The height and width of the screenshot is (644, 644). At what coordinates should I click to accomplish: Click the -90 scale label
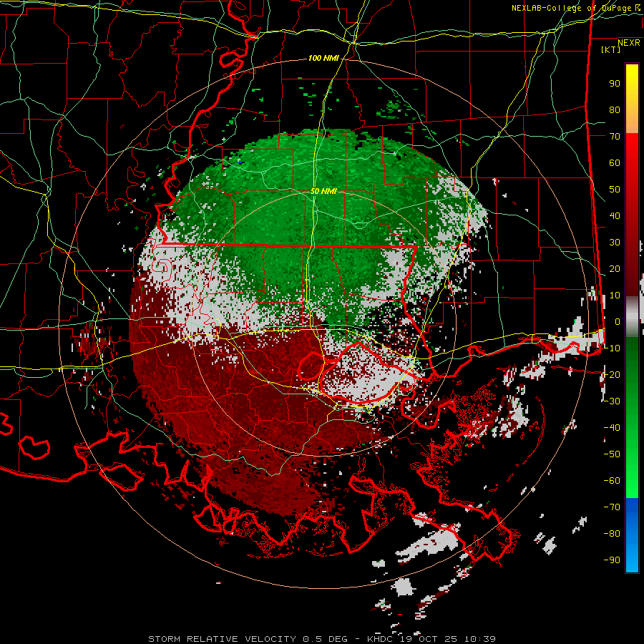(612, 560)
